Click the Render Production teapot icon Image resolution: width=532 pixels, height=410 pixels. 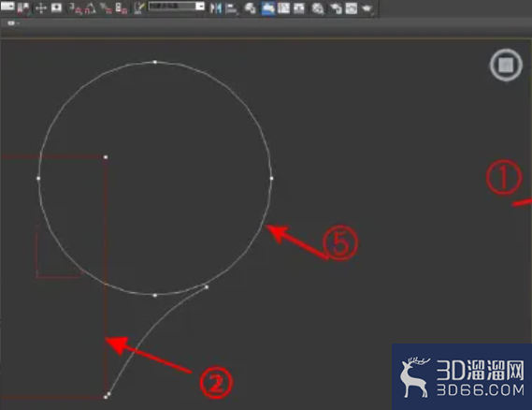(x=367, y=8)
